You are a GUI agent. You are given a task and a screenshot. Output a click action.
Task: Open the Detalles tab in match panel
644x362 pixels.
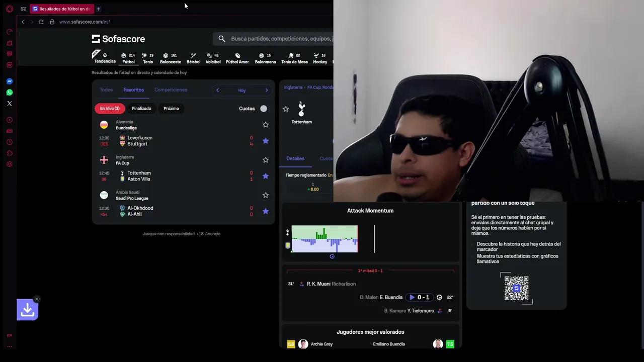tap(295, 159)
